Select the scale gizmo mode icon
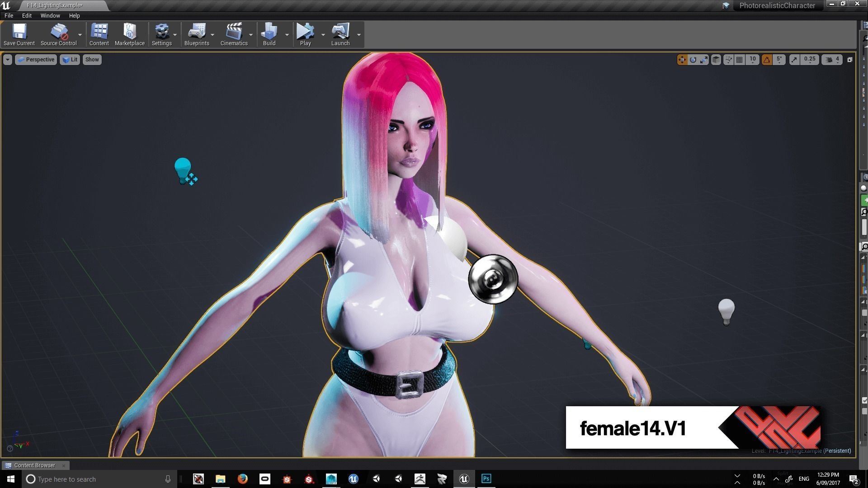This screenshot has height=488, width=868. click(704, 60)
